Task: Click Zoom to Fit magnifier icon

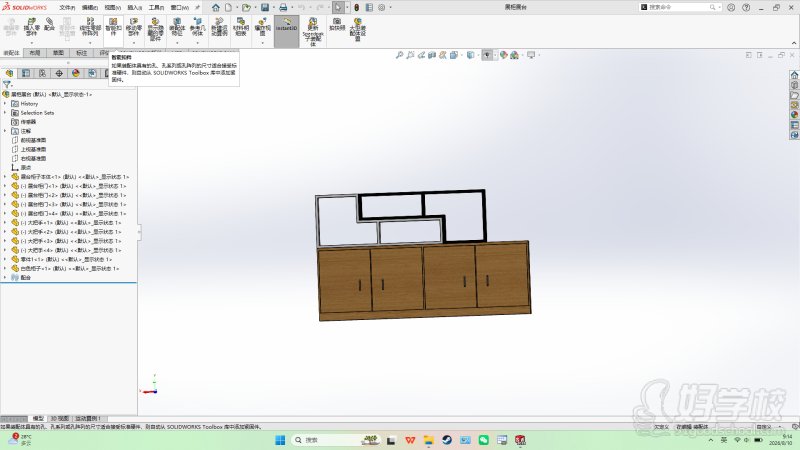Action: pyautogui.click(x=399, y=55)
